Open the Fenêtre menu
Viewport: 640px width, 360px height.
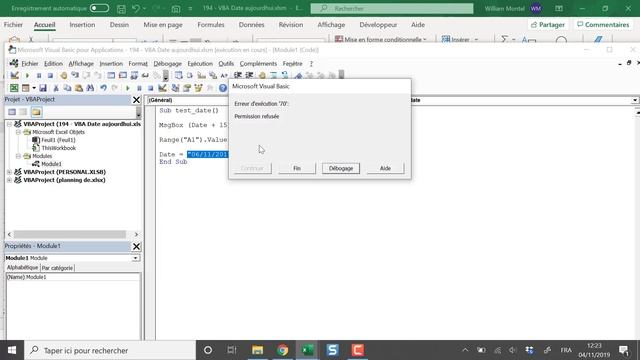292,64
